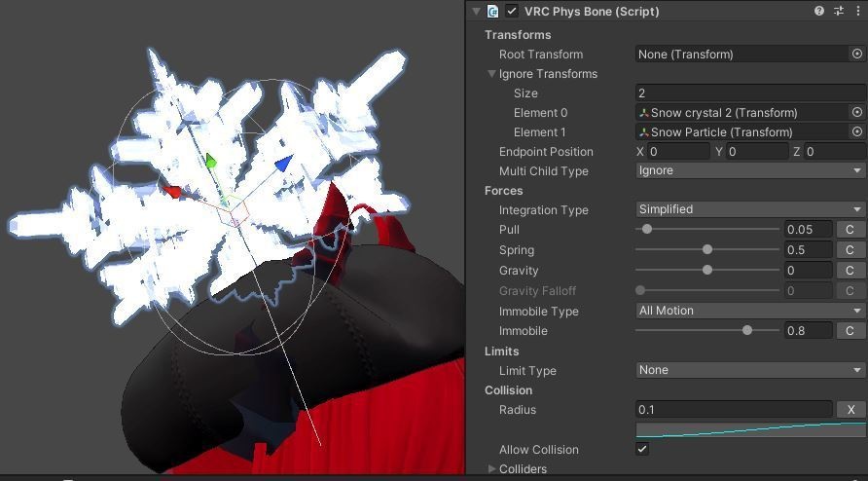Image resolution: width=868 pixels, height=481 pixels.
Task: Collapse the VRC Phys Bone component foldout
Action: (476, 11)
